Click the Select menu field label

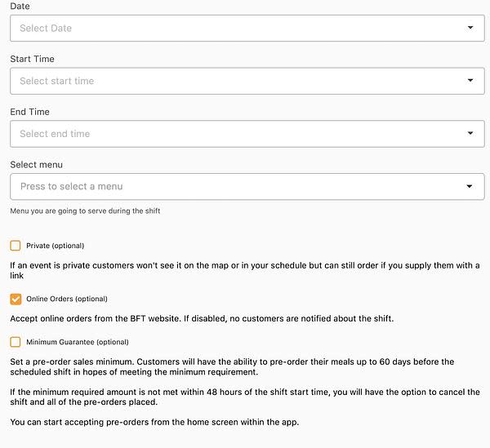tap(36, 165)
